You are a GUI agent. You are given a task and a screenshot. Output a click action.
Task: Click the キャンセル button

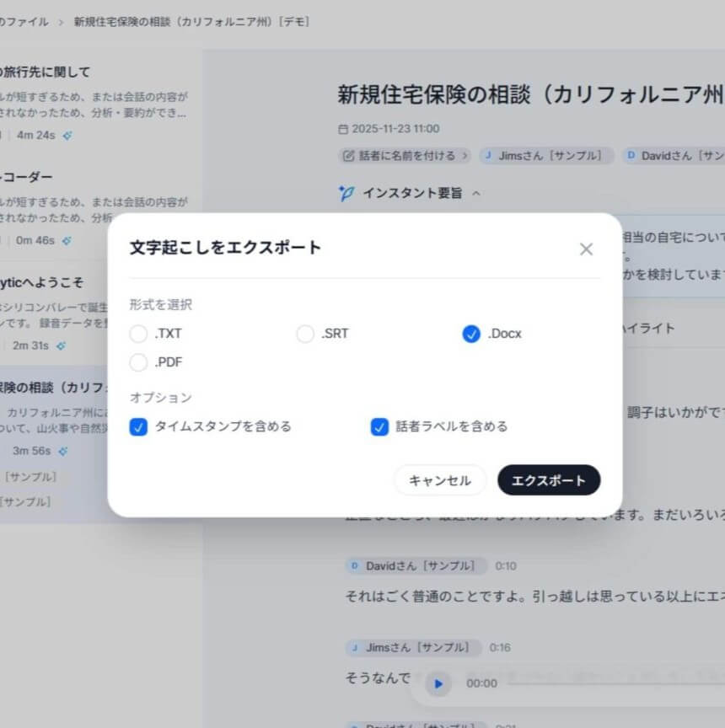pyautogui.click(x=440, y=480)
